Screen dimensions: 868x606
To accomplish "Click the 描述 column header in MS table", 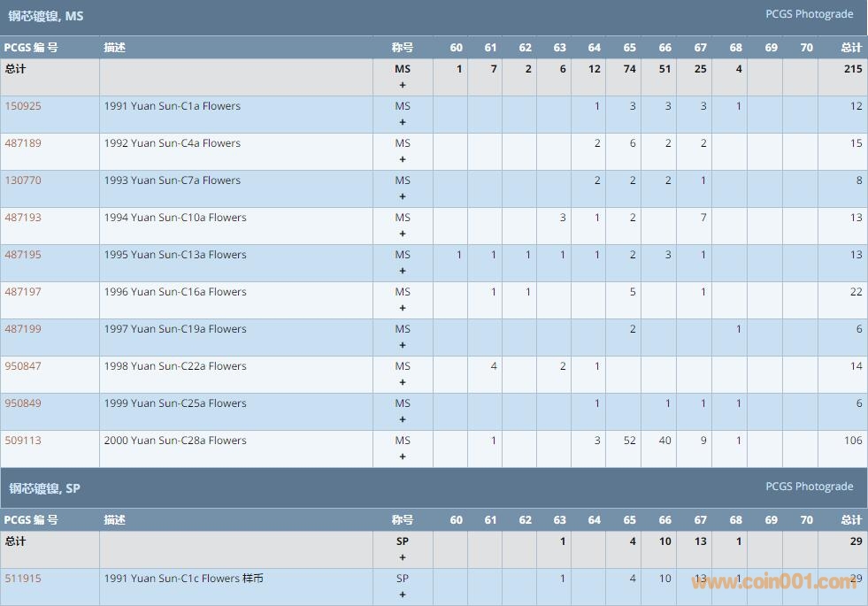I will pyautogui.click(x=114, y=48).
